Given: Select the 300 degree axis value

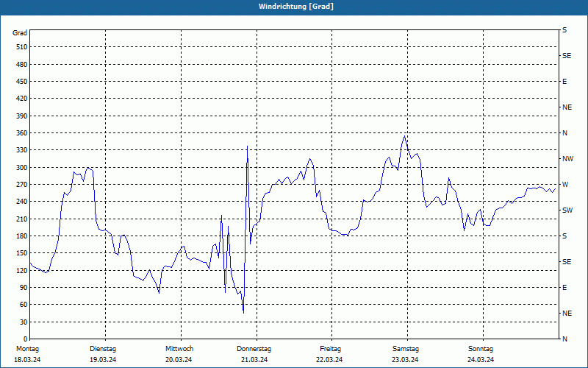Looking at the screenshot, I should coord(22,168).
